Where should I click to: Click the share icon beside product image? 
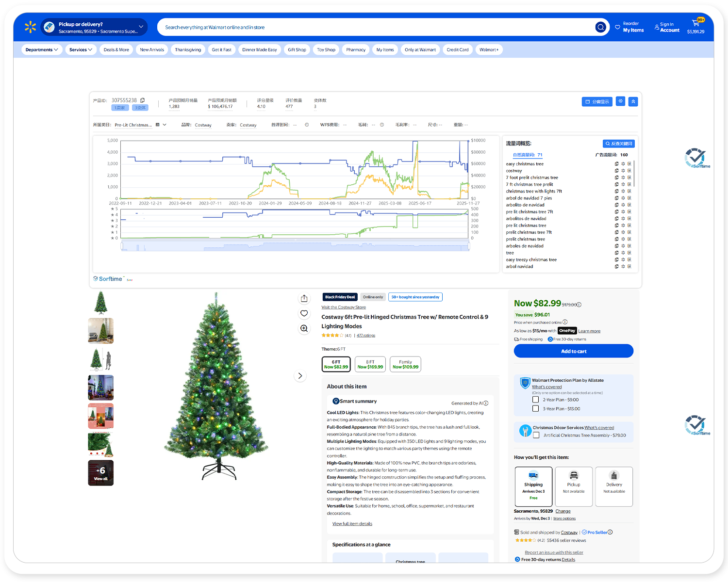pos(304,298)
